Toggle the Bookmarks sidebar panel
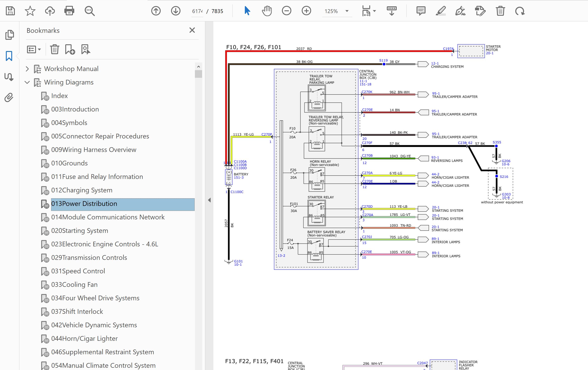 click(x=9, y=56)
